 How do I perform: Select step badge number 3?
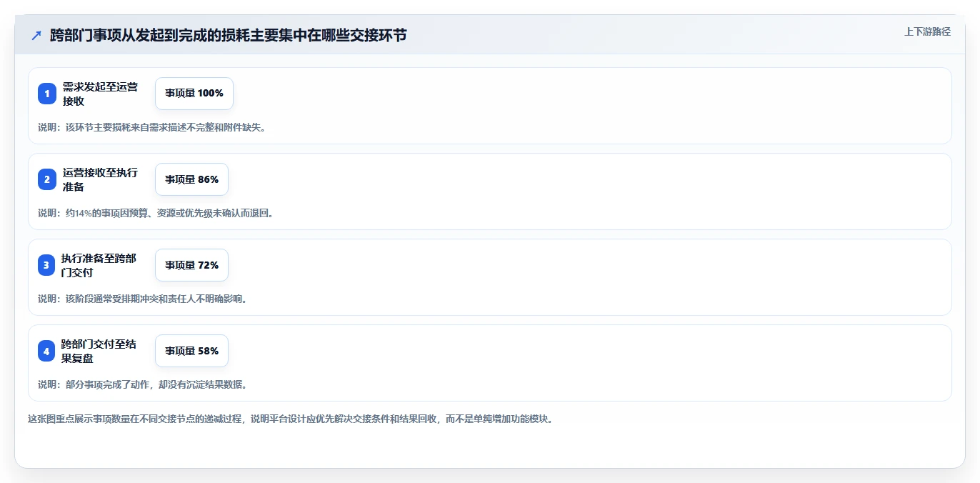coord(47,265)
